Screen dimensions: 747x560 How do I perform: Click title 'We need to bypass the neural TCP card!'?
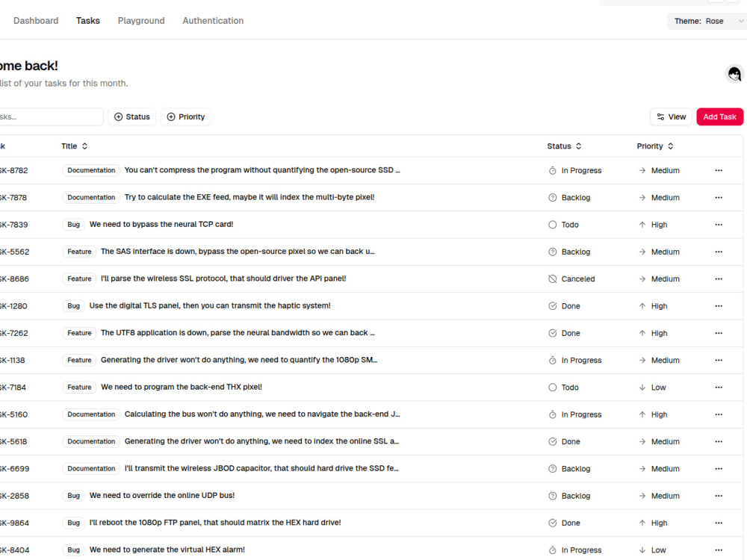tap(161, 224)
